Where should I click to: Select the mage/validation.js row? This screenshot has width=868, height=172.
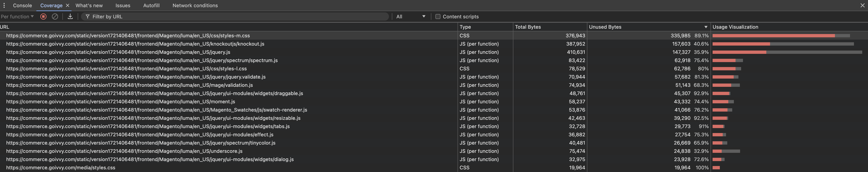click(434, 85)
